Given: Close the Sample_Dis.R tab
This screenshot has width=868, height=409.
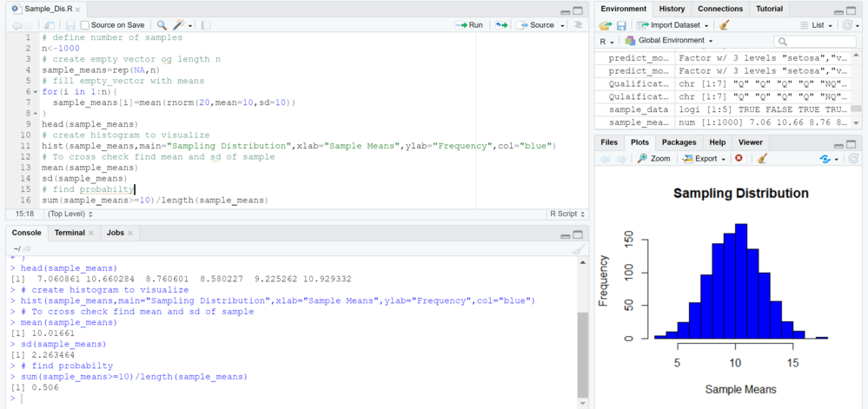Looking at the screenshot, I should tap(77, 10).
